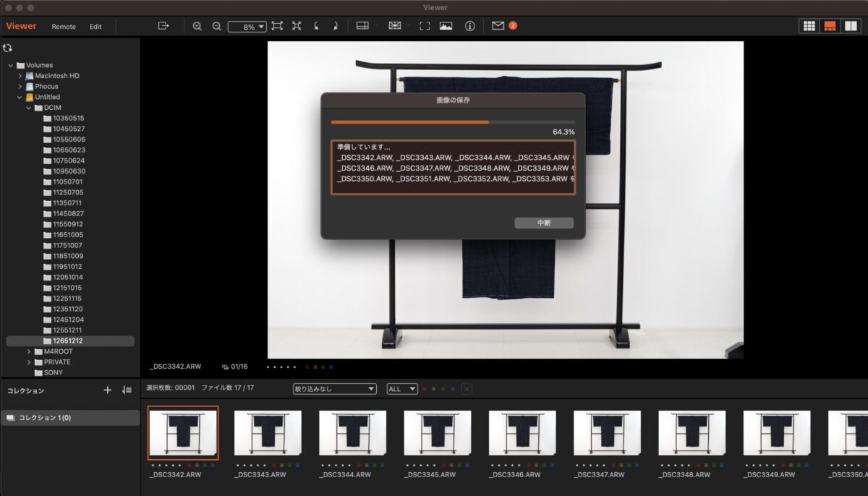This screenshot has width=868, height=496.
Task: Open the Edit menu
Action: click(95, 27)
